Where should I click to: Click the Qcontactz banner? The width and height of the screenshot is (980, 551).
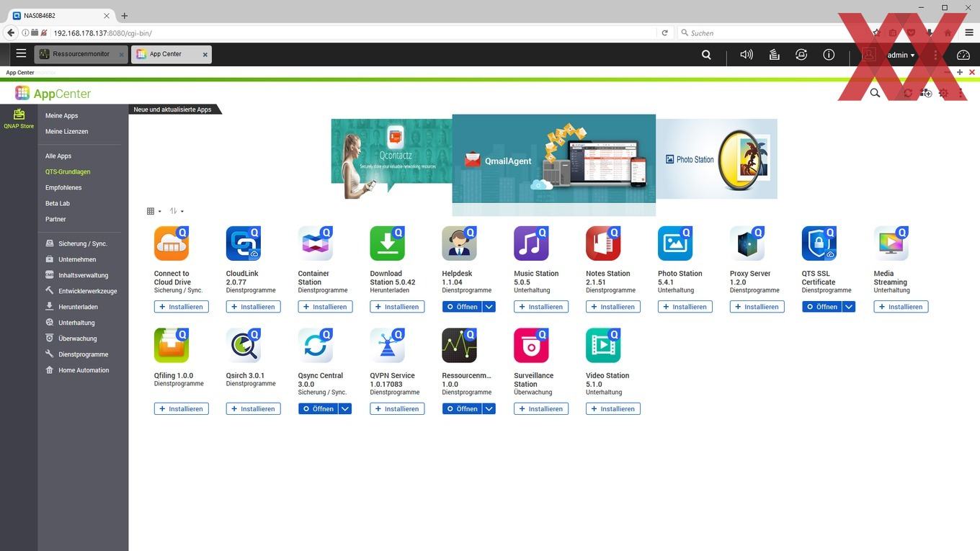point(391,158)
